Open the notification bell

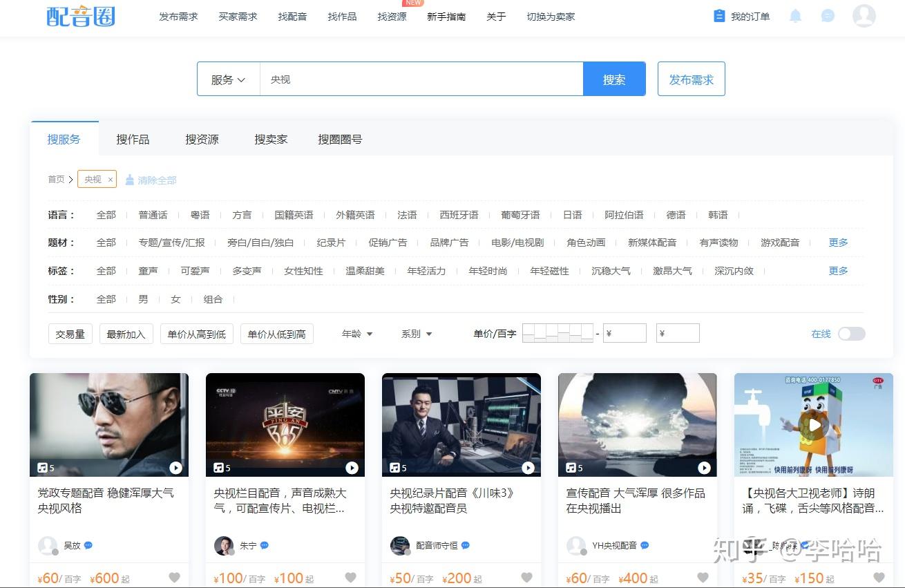pos(796,16)
